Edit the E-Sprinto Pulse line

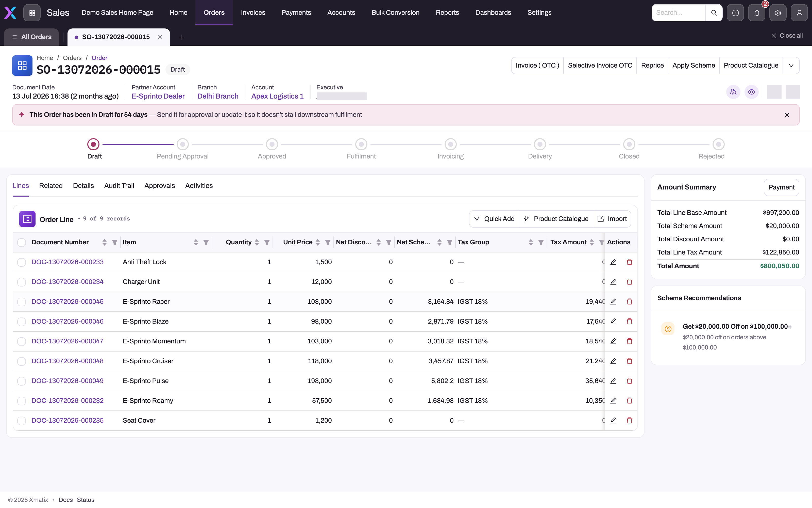tap(613, 381)
